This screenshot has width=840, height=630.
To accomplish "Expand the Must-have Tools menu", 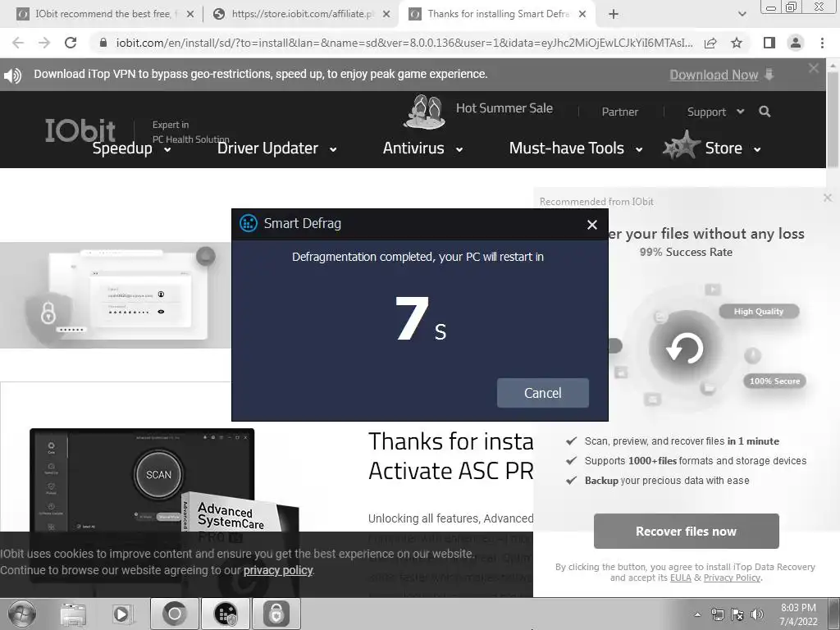I will (576, 148).
